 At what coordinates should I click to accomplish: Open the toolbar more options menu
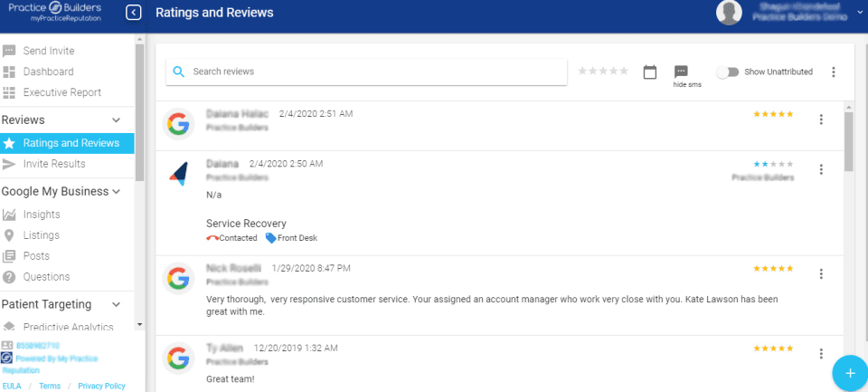[x=834, y=72]
